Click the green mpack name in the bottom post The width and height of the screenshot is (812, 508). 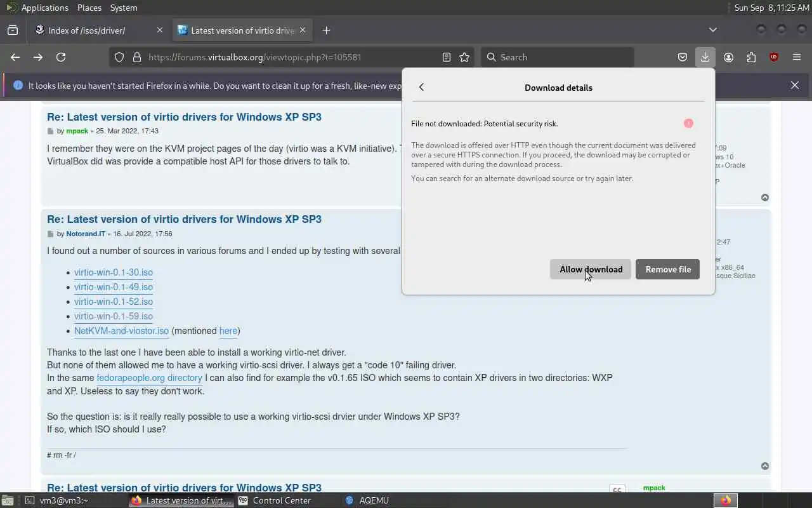[x=654, y=488]
